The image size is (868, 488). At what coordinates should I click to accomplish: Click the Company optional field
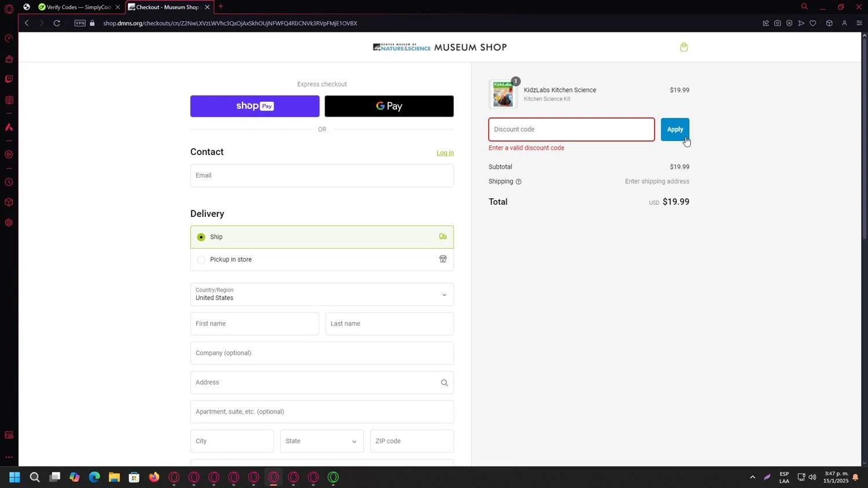pyautogui.click(x=322, y=353)
